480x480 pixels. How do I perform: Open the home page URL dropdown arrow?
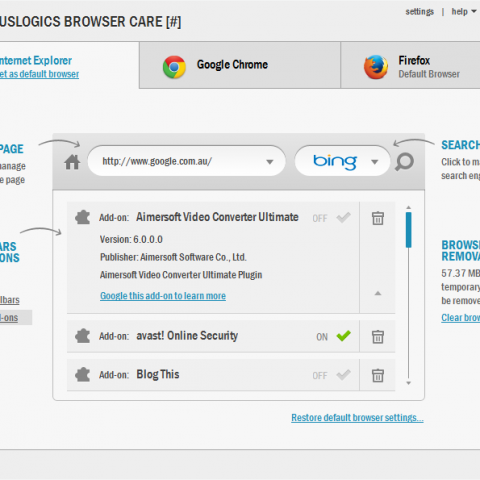(x=270, y=162)
